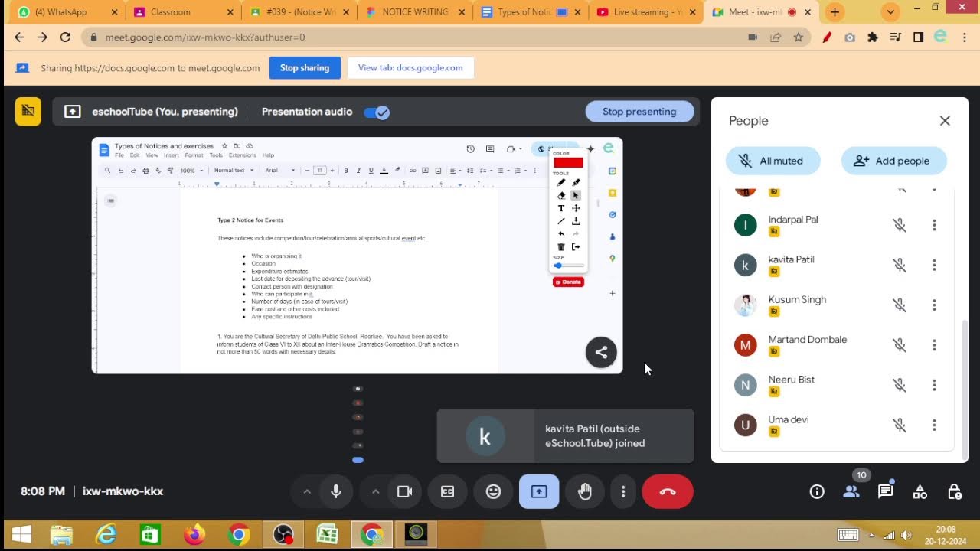Open meeting details info icon
Screen dimensions: 980x551
(817, 492)
